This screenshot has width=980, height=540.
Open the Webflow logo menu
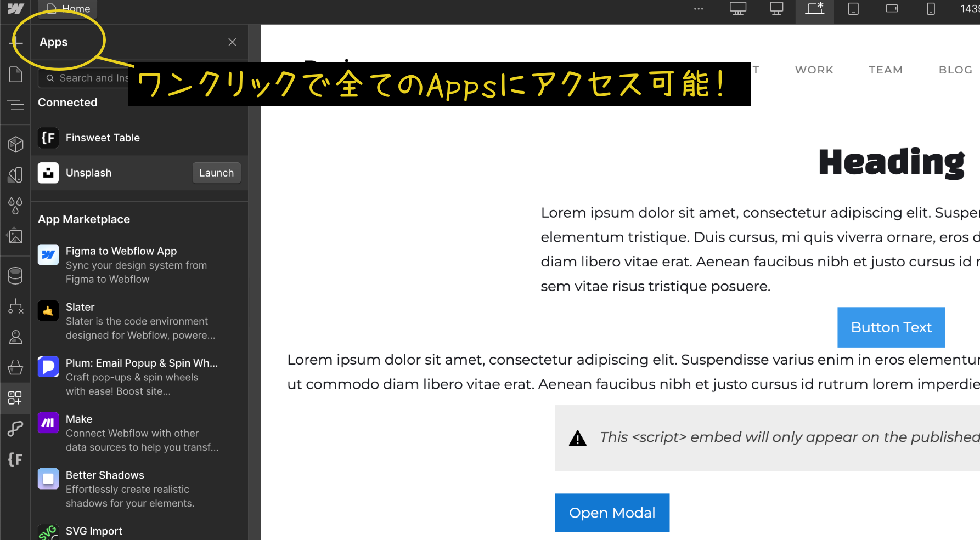(x=15, y=9)
